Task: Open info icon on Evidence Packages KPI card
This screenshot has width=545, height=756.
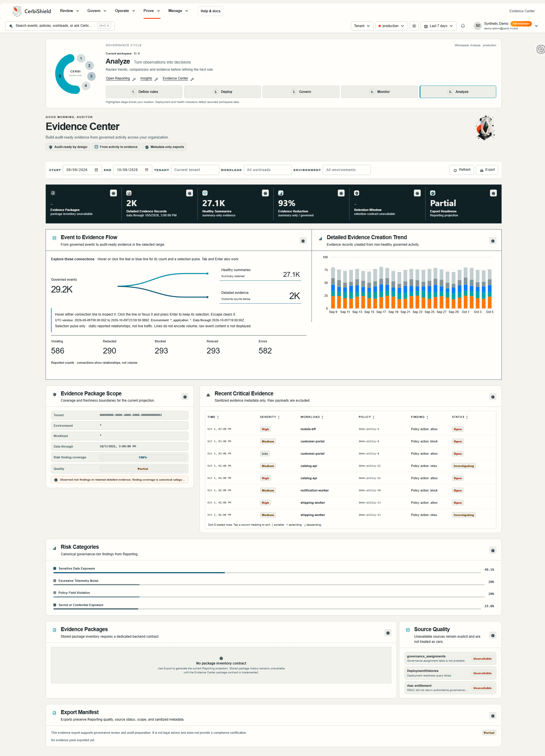Action: pyautogui.click(x=113, y=193)
